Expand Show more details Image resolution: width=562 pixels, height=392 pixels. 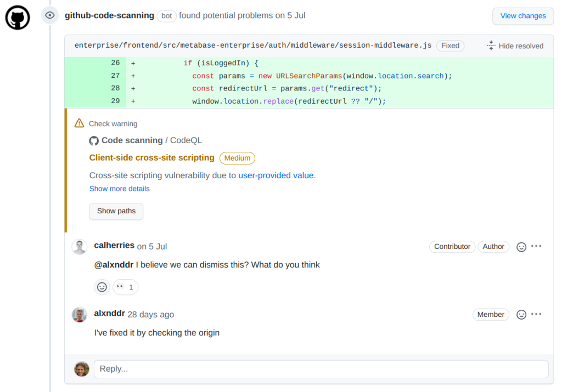(119, 189)
